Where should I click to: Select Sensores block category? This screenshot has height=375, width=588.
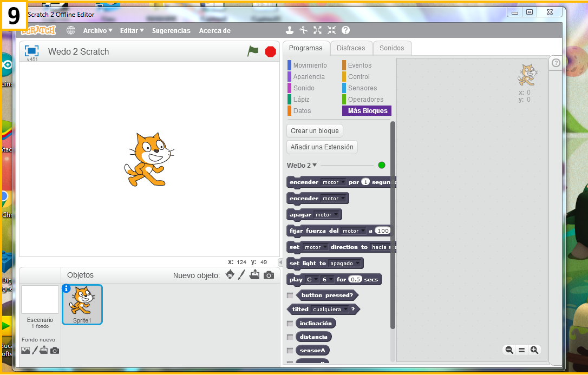360,88
